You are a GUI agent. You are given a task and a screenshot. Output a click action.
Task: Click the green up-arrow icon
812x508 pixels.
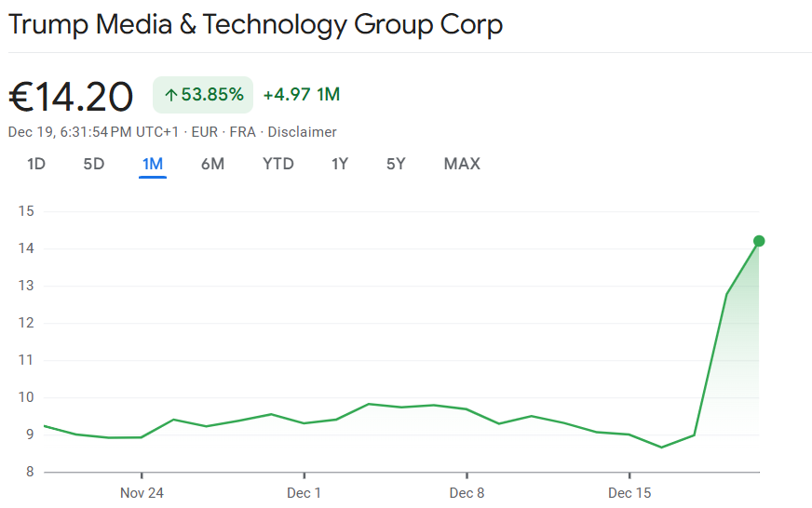(x=170, y=95)
